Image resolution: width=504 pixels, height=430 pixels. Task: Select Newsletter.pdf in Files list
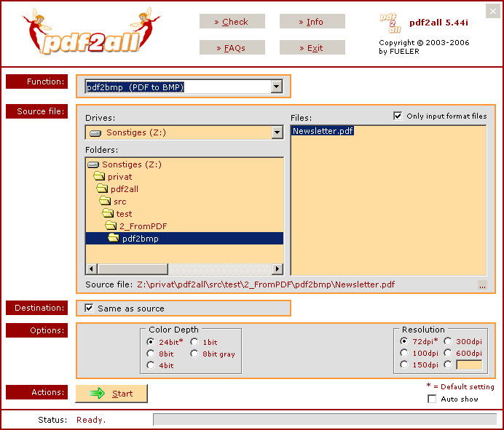point(323,131)
